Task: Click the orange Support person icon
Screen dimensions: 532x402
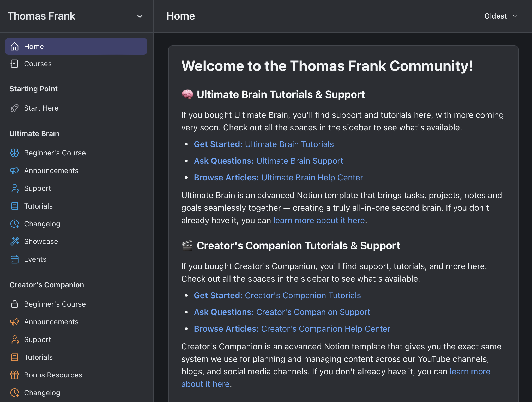Action: point(15,339)
